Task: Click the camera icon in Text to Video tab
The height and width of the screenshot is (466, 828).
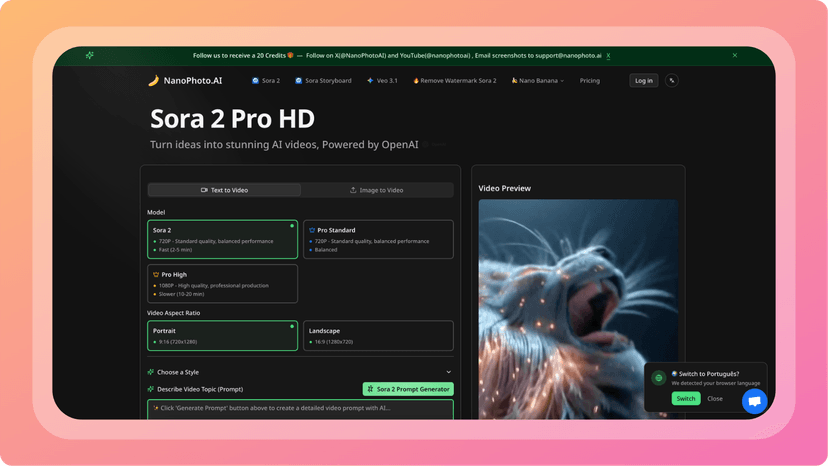Action: click(204, 190)
